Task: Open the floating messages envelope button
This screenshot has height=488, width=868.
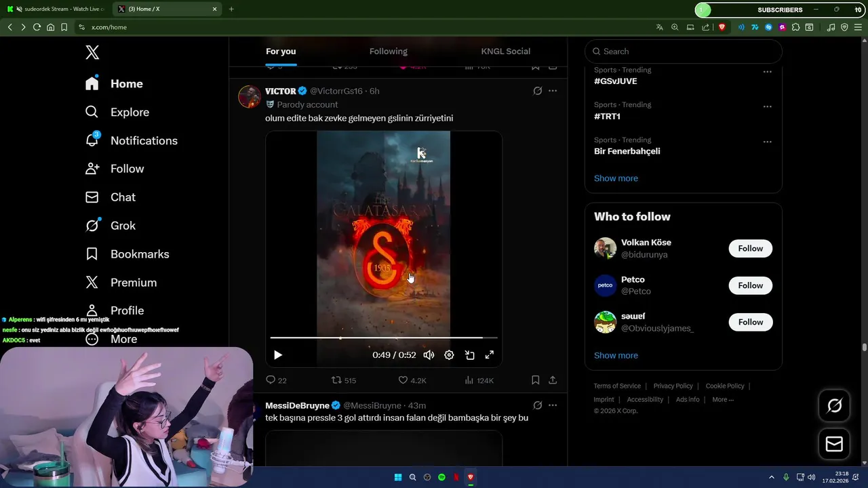Action: [834, 444]
